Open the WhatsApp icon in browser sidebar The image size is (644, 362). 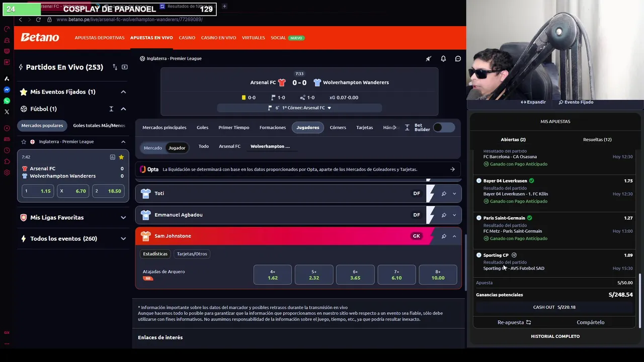pos(7,101)
